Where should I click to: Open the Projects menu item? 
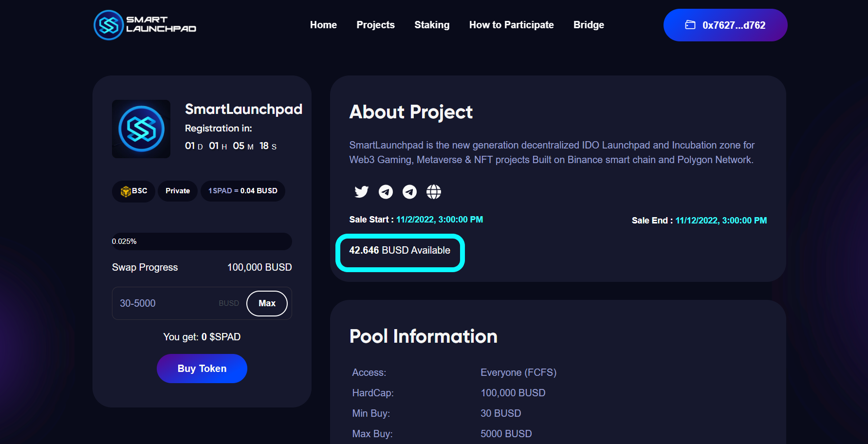(375, 25)
